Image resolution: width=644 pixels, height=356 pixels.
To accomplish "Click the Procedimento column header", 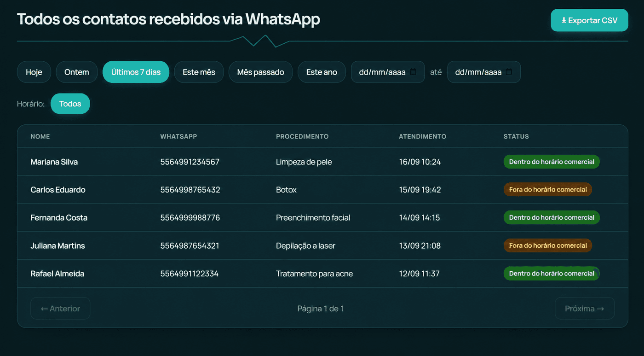I will (x=302, y=136).
